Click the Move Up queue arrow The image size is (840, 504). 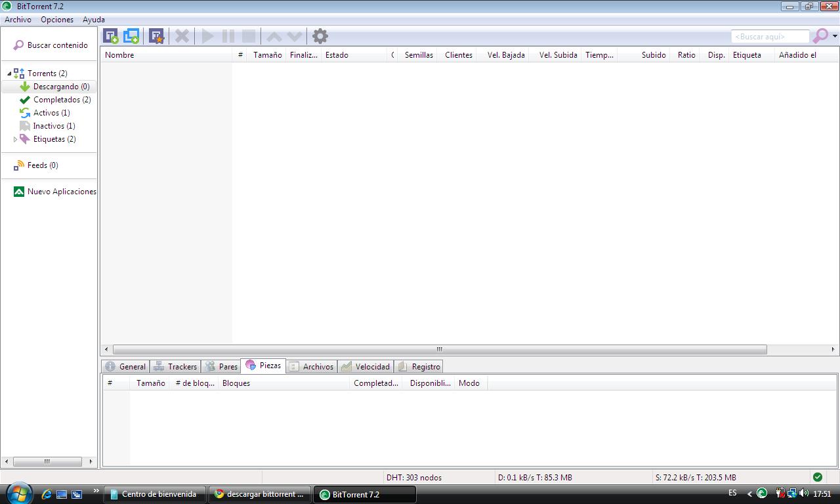[x=274, y=36]
